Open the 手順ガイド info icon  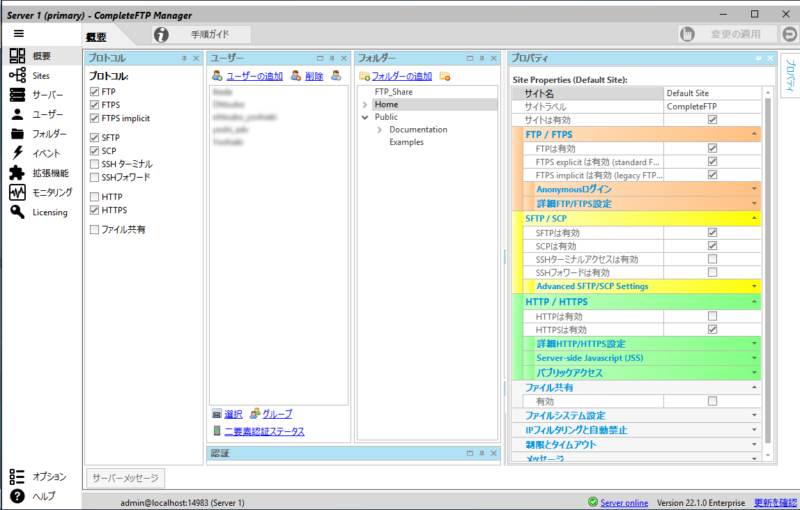point(161,34)
